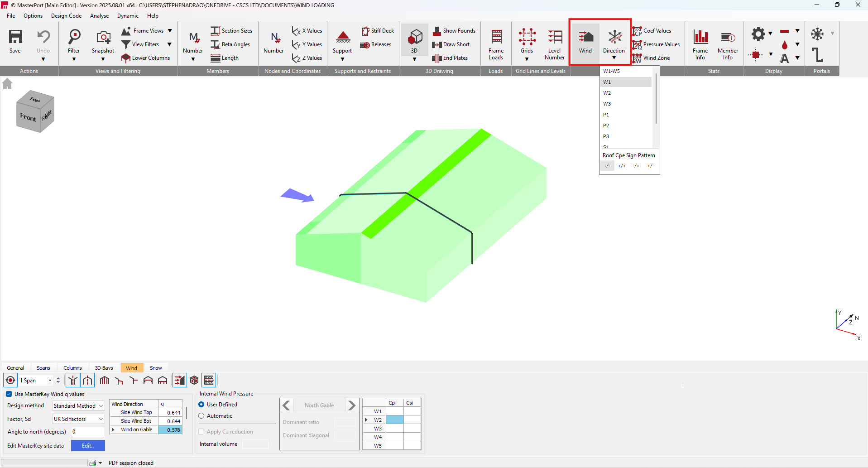Click the Front face of view cube
The image size is (868, 468).
(x=28, y=117)
